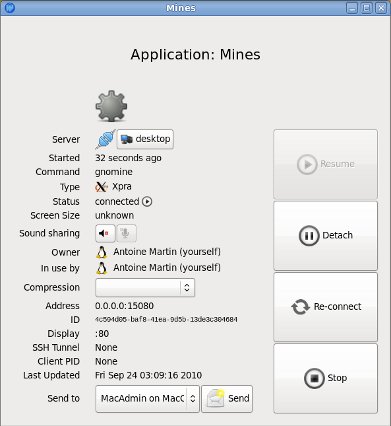This screenshot has height=426, width=391.
Task: Click the Resume button
Action: coord(325,164)
